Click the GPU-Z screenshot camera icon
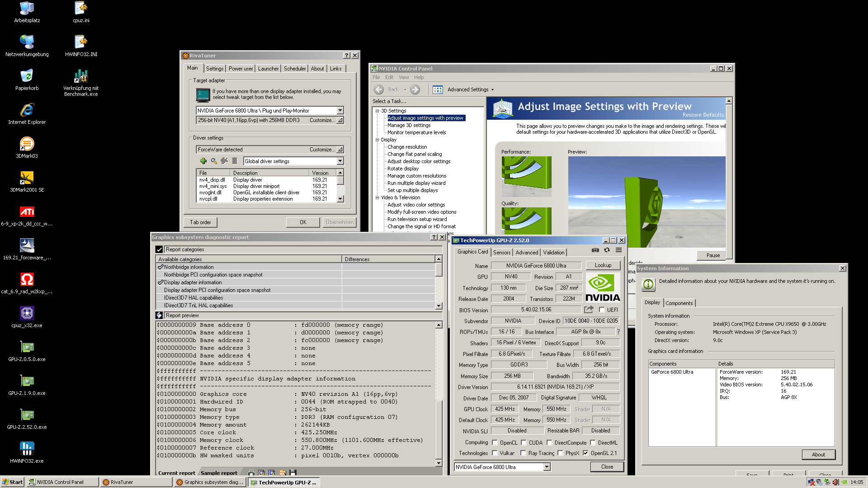 pos(595,250)
